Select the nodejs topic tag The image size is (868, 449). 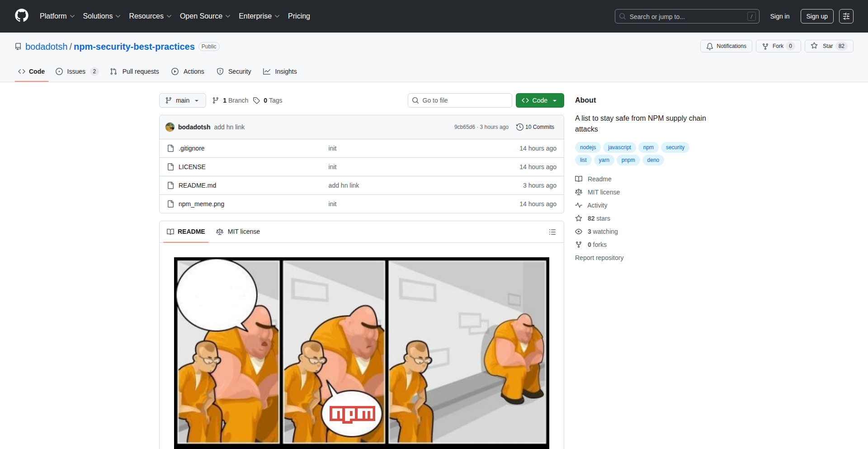[x=588, y=147]
